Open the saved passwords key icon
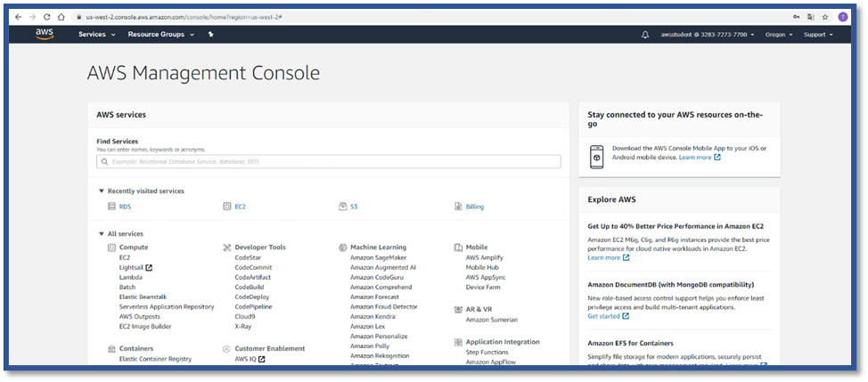Screen dimensions: 868x382 (x=796, y=17)
